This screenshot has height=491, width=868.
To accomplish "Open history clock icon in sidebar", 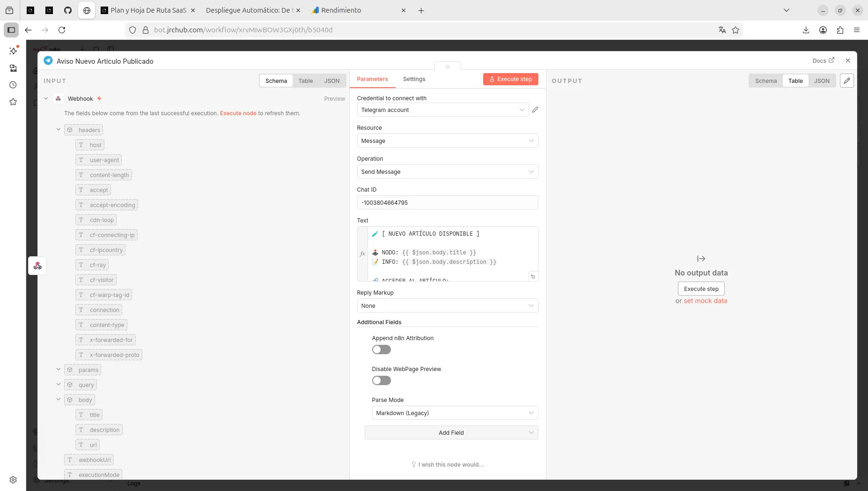I will (x=13, y=85).
